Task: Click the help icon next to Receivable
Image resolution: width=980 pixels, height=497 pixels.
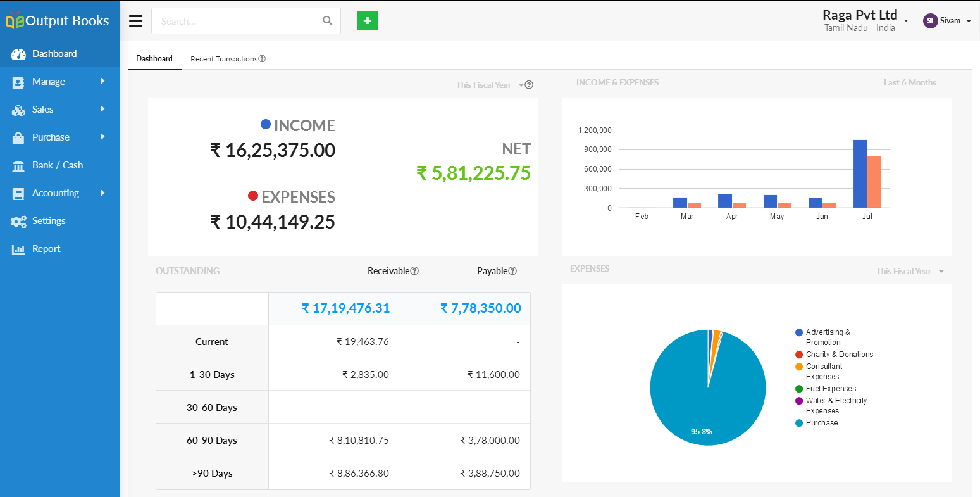Action: coord(414,271)
